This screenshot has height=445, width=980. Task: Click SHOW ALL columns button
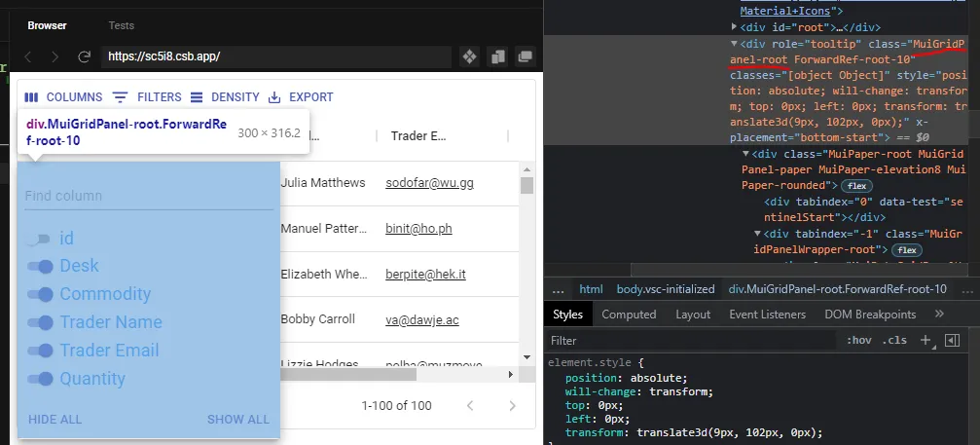(238, 420)
